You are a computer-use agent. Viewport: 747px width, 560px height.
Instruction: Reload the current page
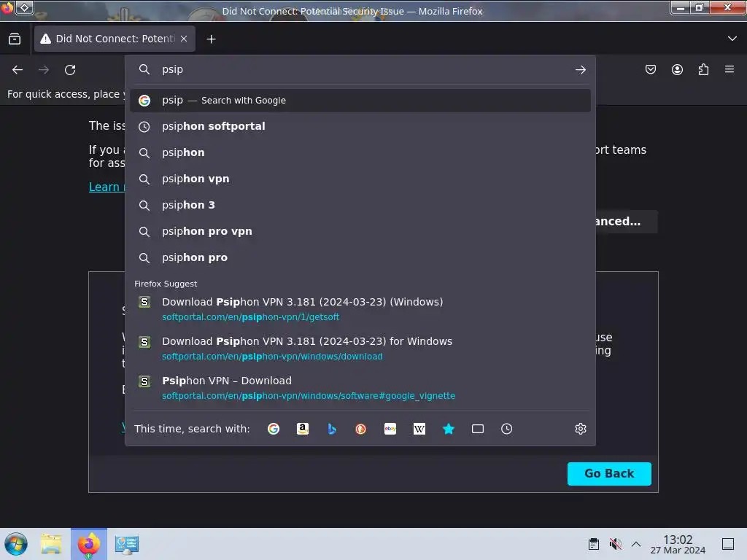coord(70,70)
